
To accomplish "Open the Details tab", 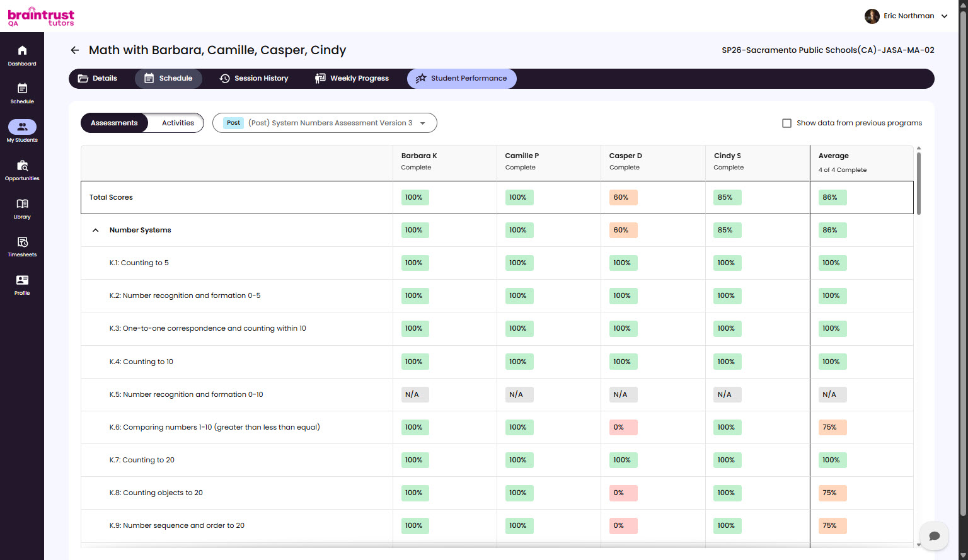I will pos(98,78).
